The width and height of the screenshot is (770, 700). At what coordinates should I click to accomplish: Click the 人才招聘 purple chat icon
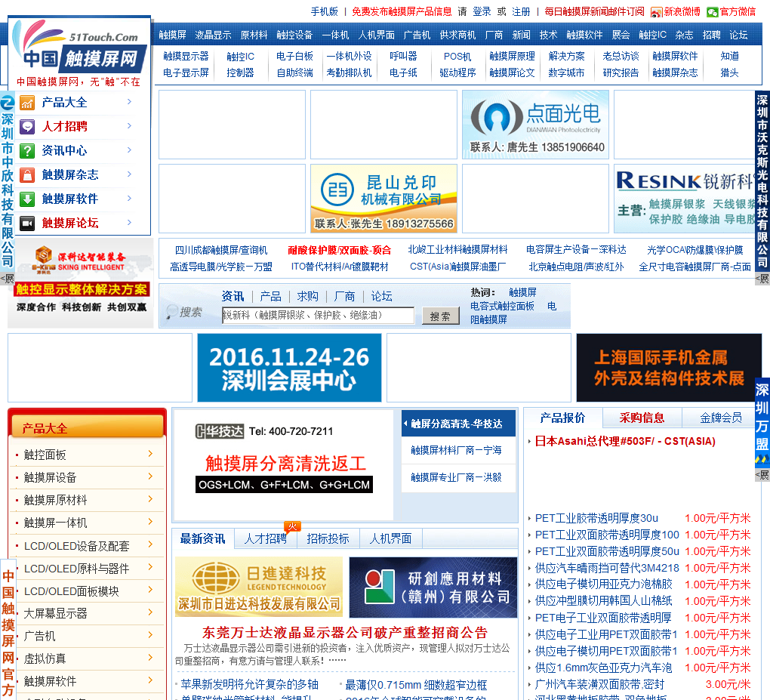[27, 127]
